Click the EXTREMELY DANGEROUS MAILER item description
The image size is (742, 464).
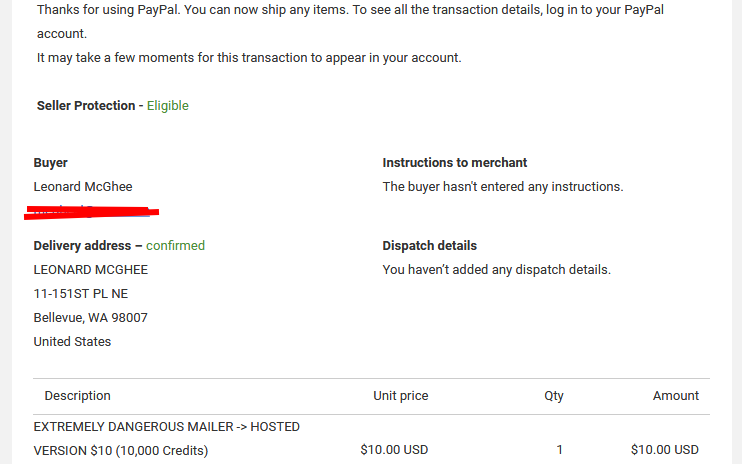tap(167, 438)
